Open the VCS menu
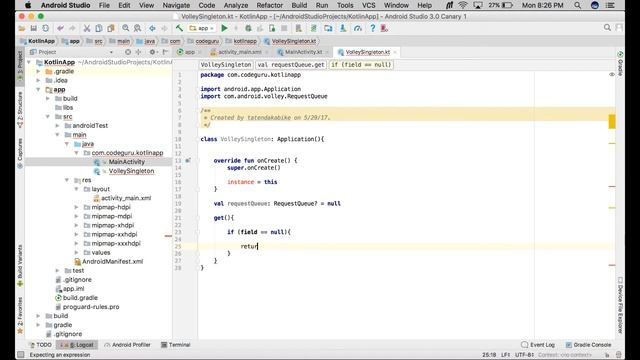 coord(368,5)
